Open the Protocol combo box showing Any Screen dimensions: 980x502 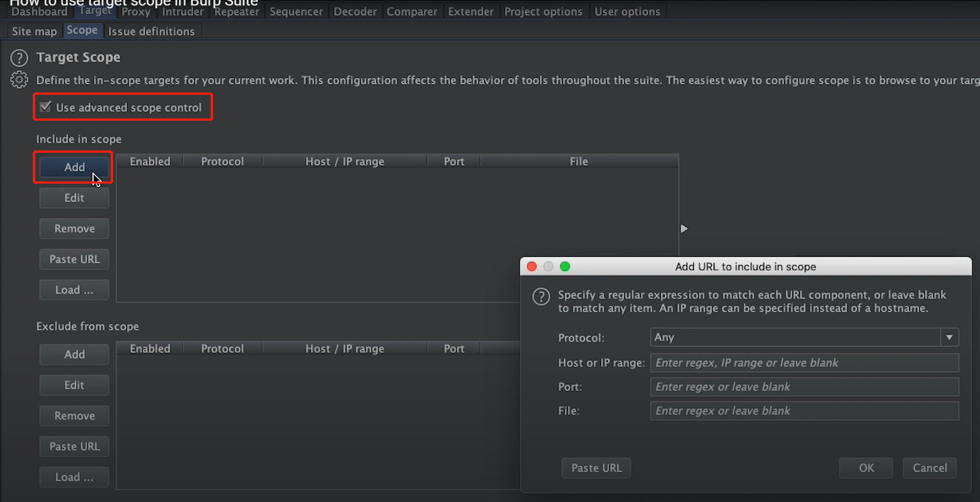(804, 337)
